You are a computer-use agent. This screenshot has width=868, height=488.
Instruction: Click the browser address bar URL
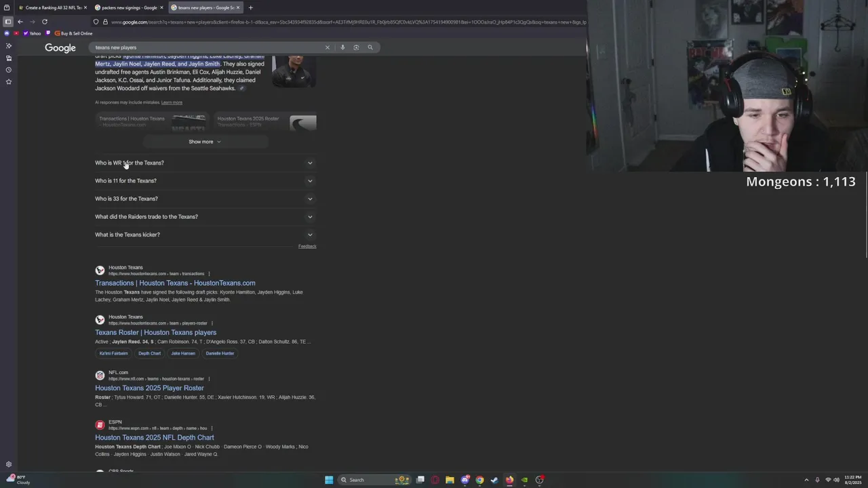[349, 22]
